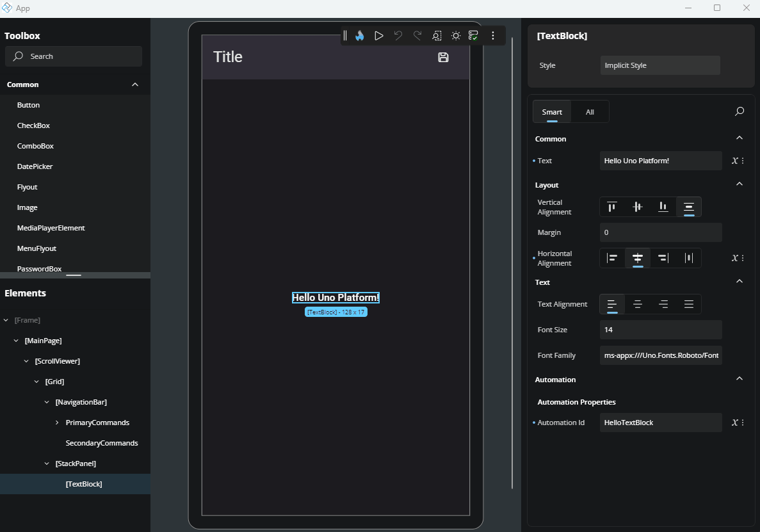Click the Font Size input field
The height and width of the screenshot is (532, 760).
[x=661, y=329]
